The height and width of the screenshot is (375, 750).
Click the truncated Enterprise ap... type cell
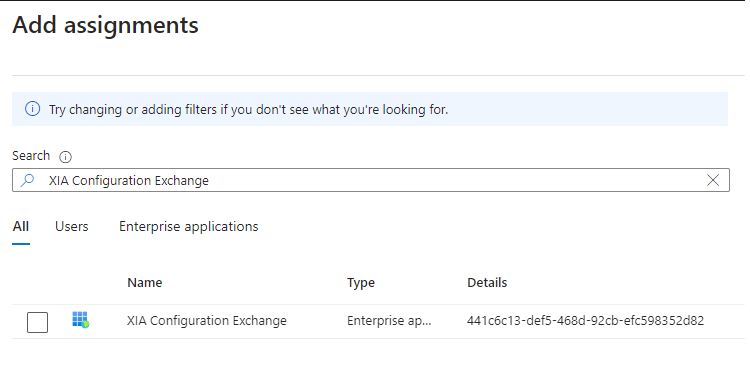click(x=389, y=320)
